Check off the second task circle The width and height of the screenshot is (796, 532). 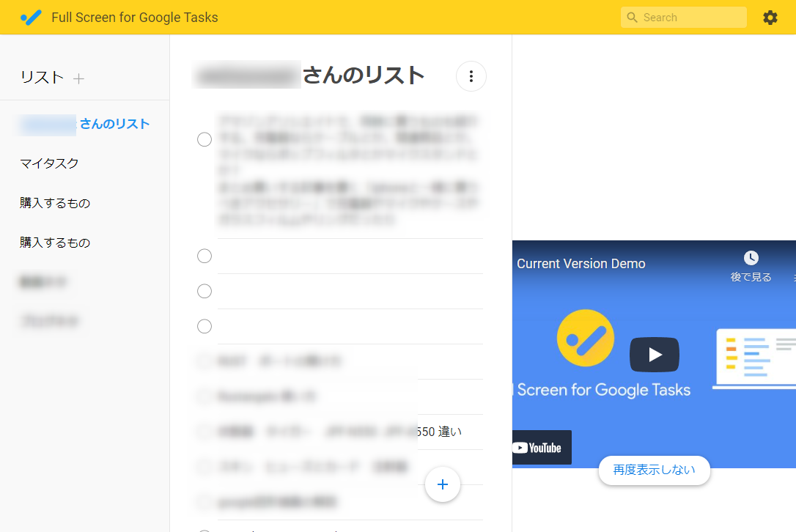tap(204, 256)
